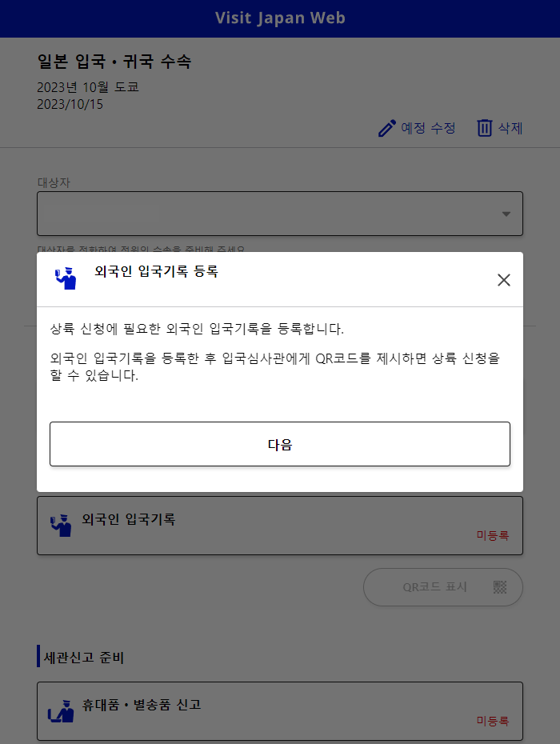Viewport: 560px width, 744px height.
Task: Expand the 대상자 dropdown arrow
Action: pyautogui.click(x=506, y=214)
